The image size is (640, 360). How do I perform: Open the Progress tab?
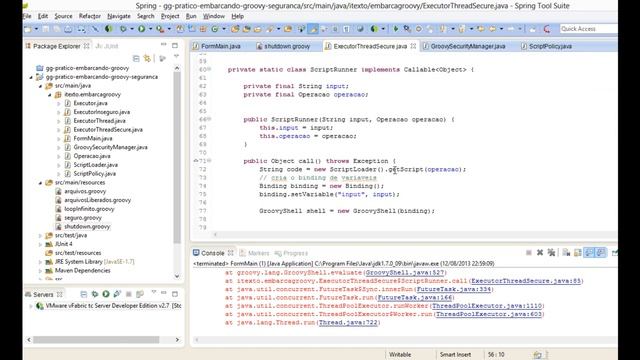[291, 253]
